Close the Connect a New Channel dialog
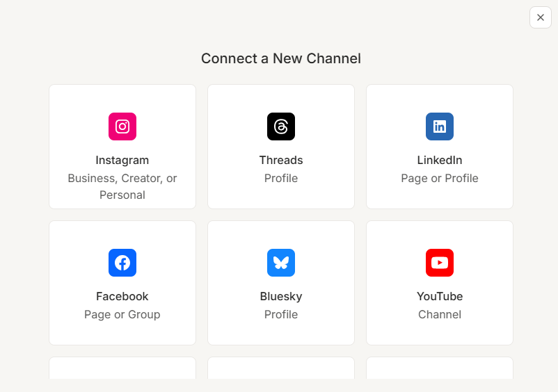Screen dimensions: 558x392 pos(540,17)
